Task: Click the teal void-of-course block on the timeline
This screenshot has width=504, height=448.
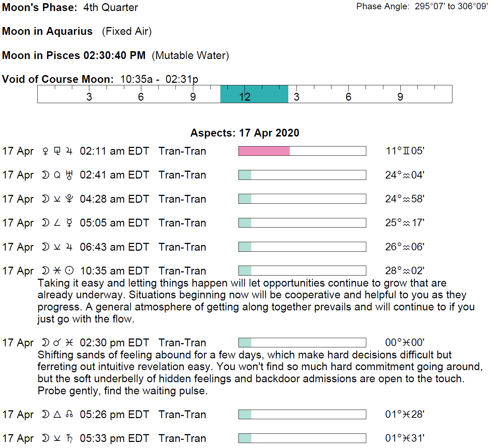Action: click(254, 94)
